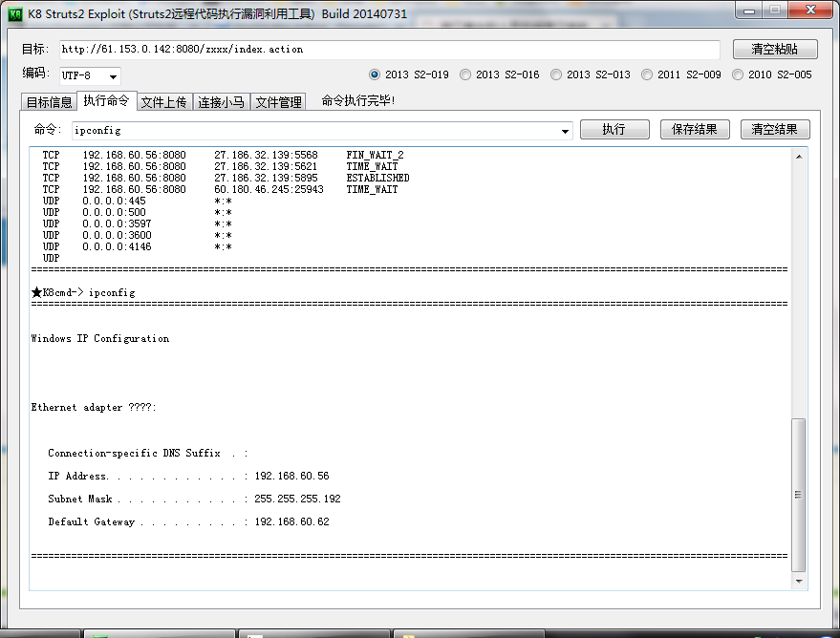Click the 清空粘贴 button
Image resolution: width=840 pixels, height=638 pixels.
tap(775, 50)
